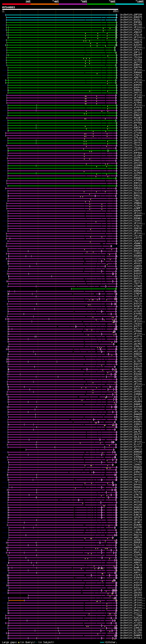Click the cyan alignment bar for Q9FG99
Viewport: 146px width, 644px height.
pyautogui.click(x=61, y=15)
